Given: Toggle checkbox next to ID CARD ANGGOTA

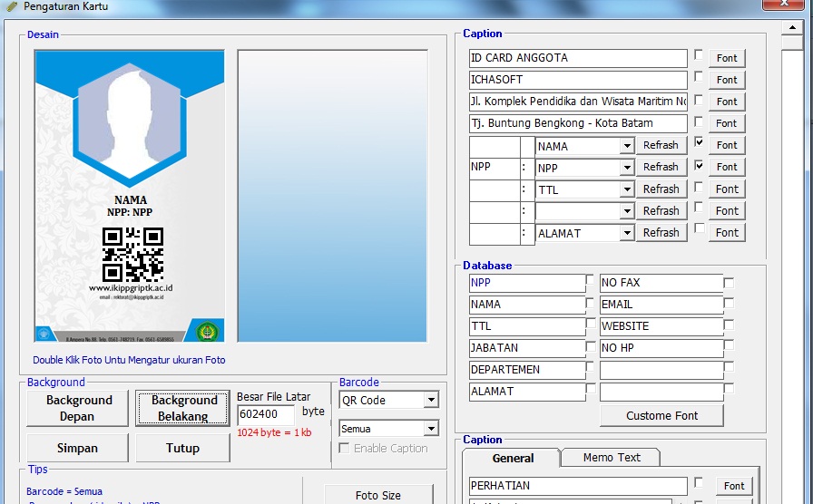Looking at the screenshot, I should [x=699, y=54].
